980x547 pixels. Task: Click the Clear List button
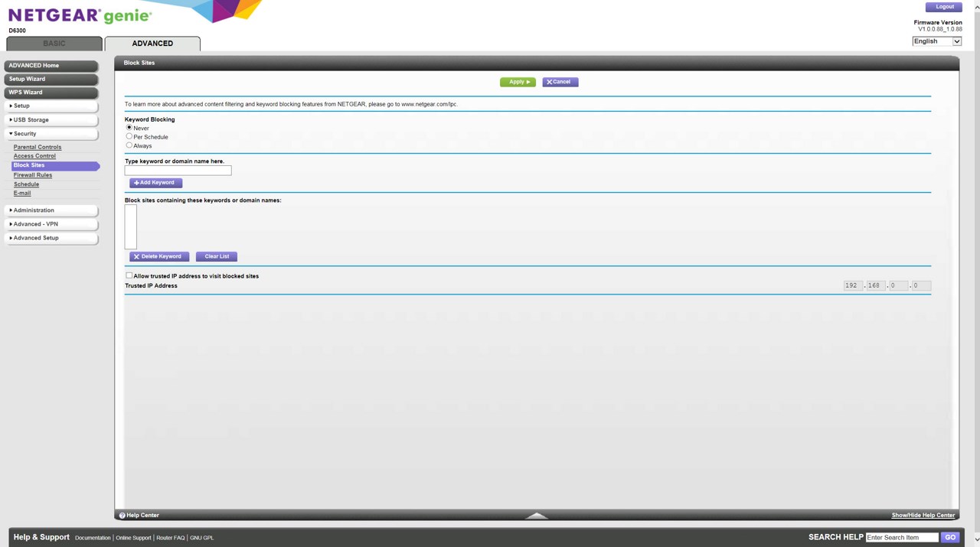217,256
